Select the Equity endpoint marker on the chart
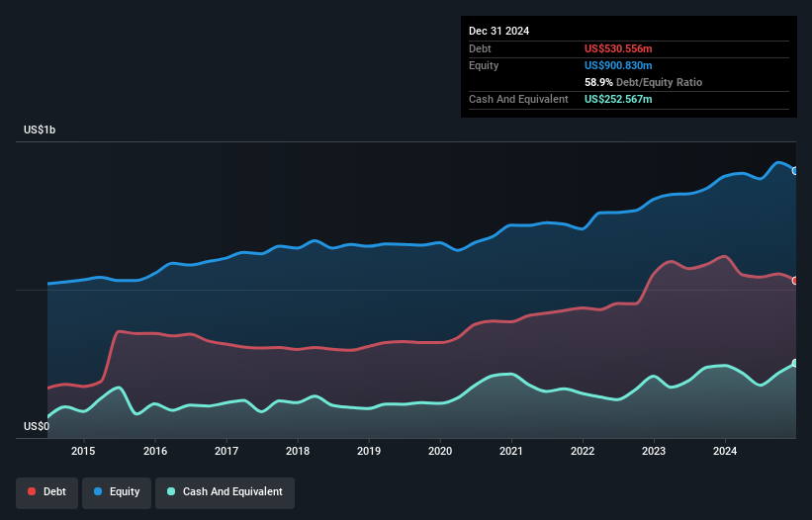812x520 pixels. coord(795,171)
